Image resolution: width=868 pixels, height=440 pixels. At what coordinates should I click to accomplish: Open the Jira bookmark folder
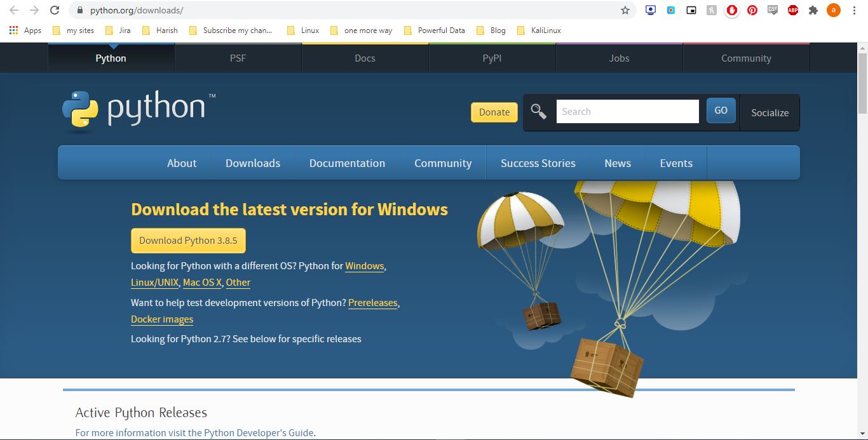[118, 30]
